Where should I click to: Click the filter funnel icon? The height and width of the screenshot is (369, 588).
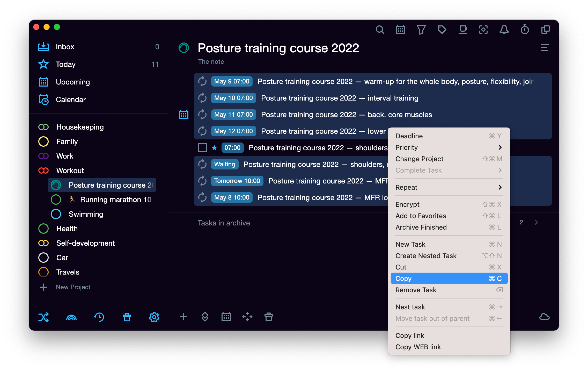(421, 30)
